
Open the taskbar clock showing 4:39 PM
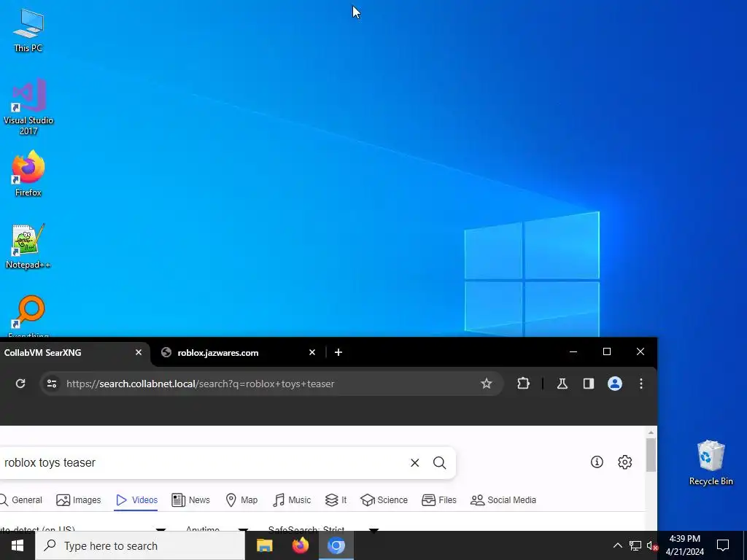(684, 545)
